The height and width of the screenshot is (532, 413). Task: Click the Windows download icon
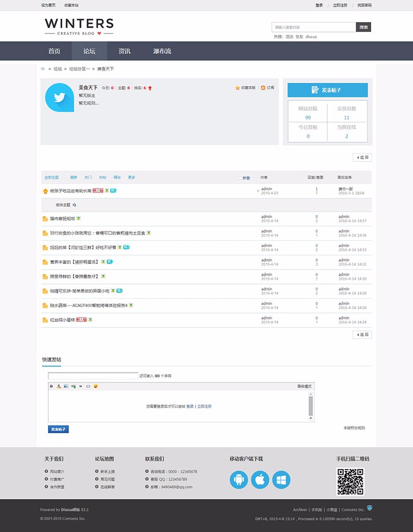(281, 480)
